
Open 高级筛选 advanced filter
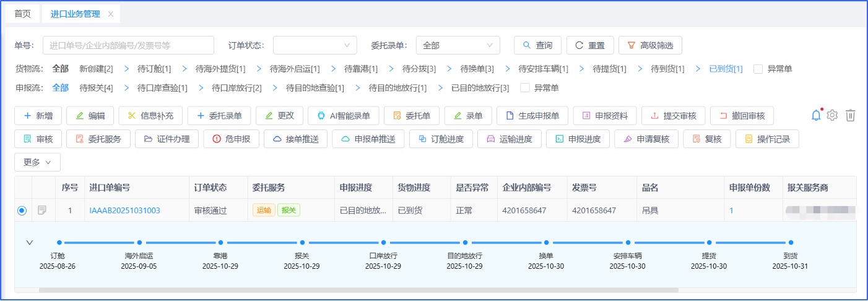(650, 45)
